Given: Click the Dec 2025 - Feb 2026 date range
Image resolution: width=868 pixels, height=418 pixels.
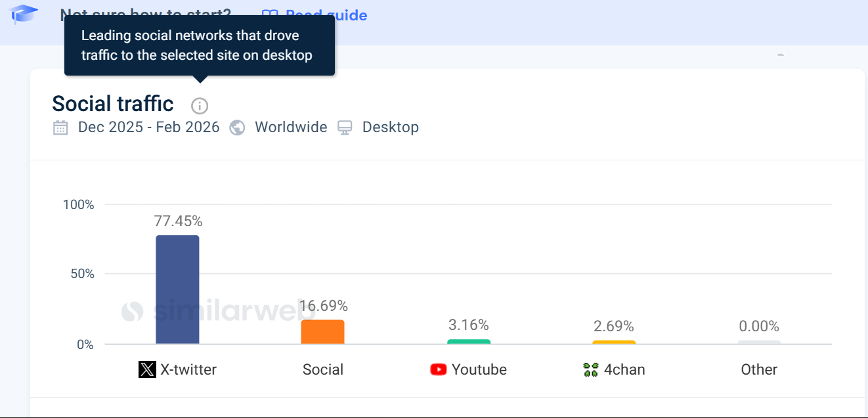Looking at the screenshot, I should pos(148,128).
